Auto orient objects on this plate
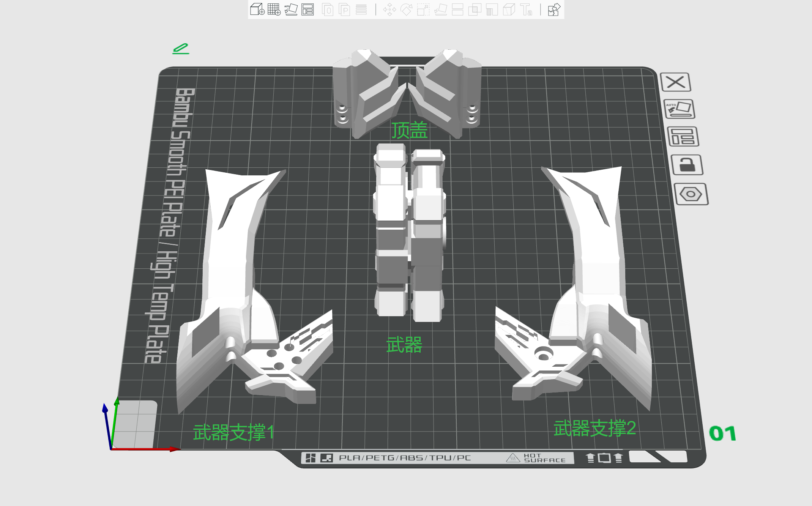This screenshot has width=812, height=506. pos(680,109)
